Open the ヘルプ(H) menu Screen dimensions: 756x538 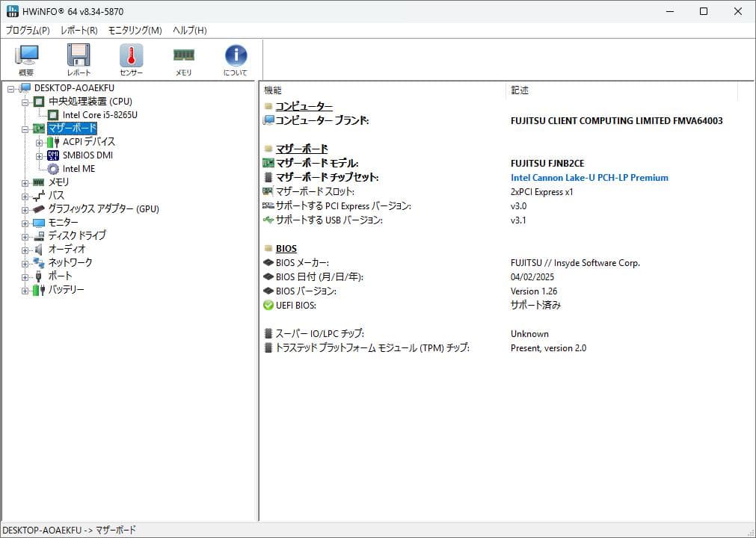190,31
